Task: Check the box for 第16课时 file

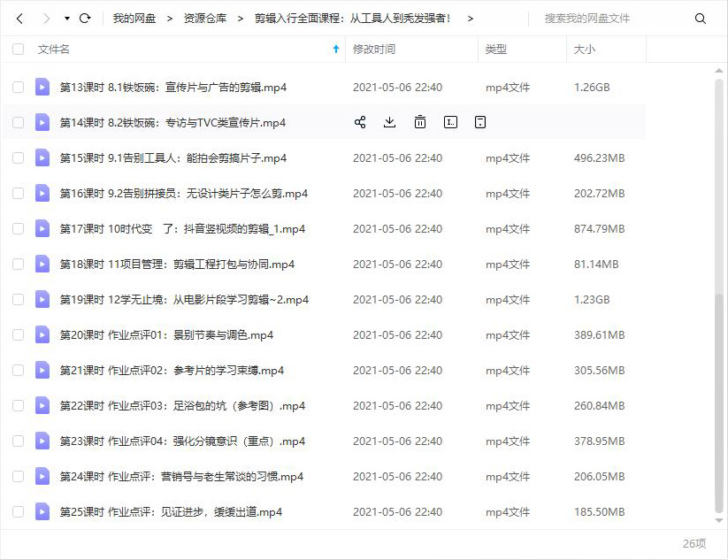Action: [18, 193]
